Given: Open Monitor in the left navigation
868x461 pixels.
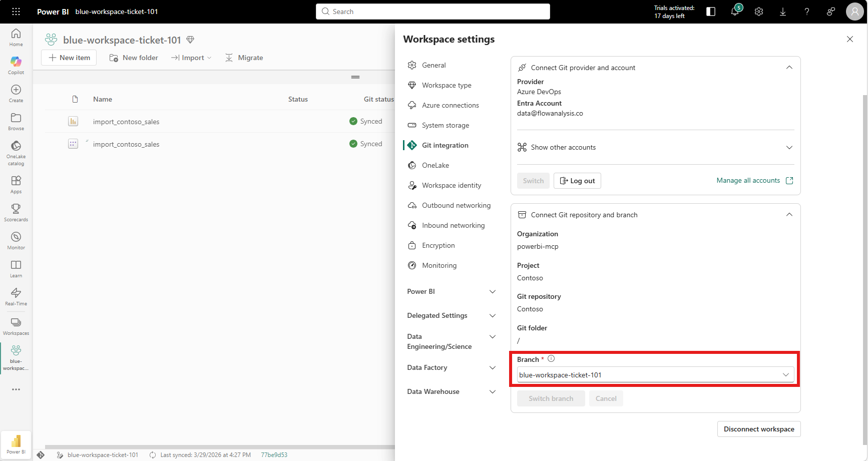Looking at the screenshot, I should click(16, 241).
